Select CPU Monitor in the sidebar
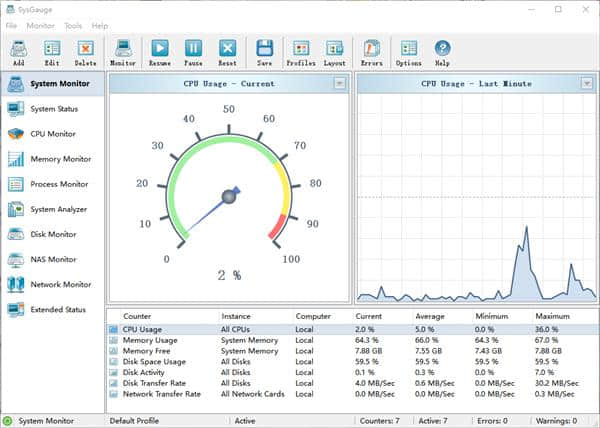The width and height of the screenshot is (600, 428). tap(53, 134)
